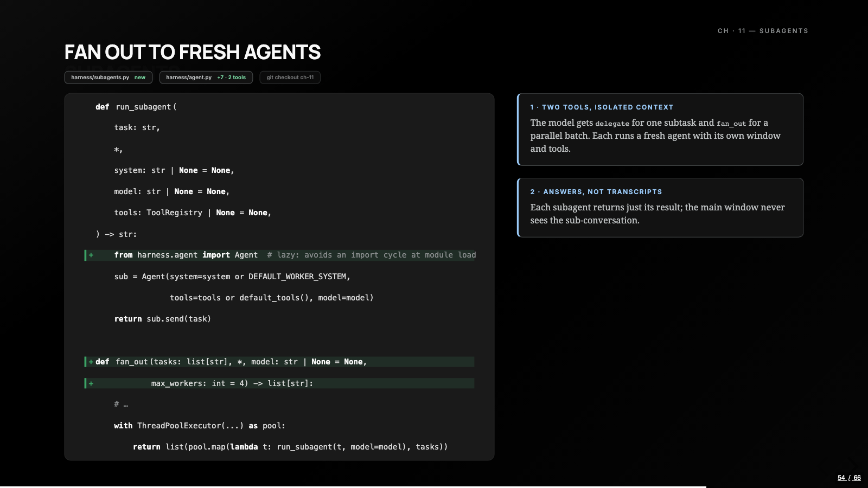The image size is (868, 488).
Task: Click the plus marker beside def fan_out
Action: pos(91,362)
